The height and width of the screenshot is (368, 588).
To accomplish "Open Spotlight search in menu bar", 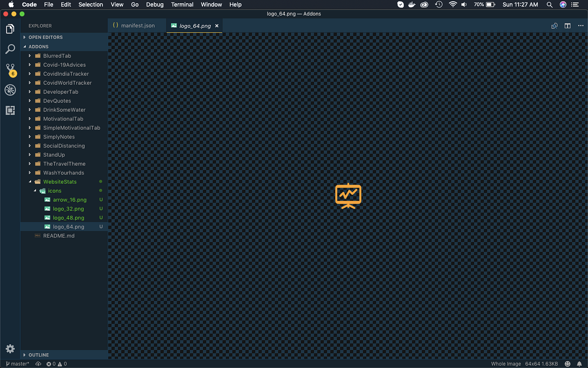I will tap(549, 5).
